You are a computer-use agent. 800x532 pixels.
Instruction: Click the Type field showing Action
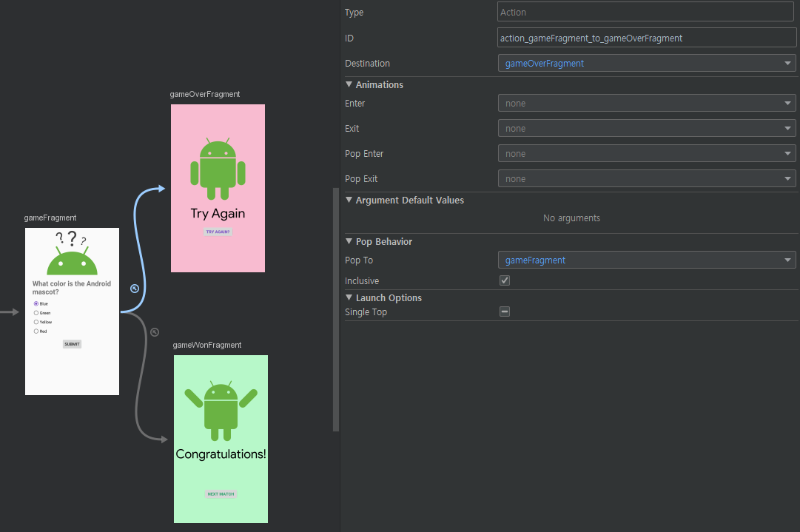coord(645,12)
